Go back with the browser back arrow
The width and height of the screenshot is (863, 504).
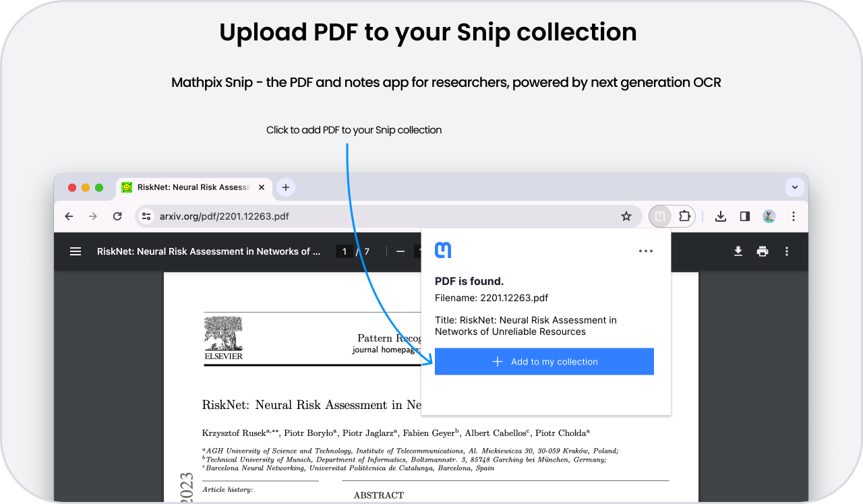69,216
